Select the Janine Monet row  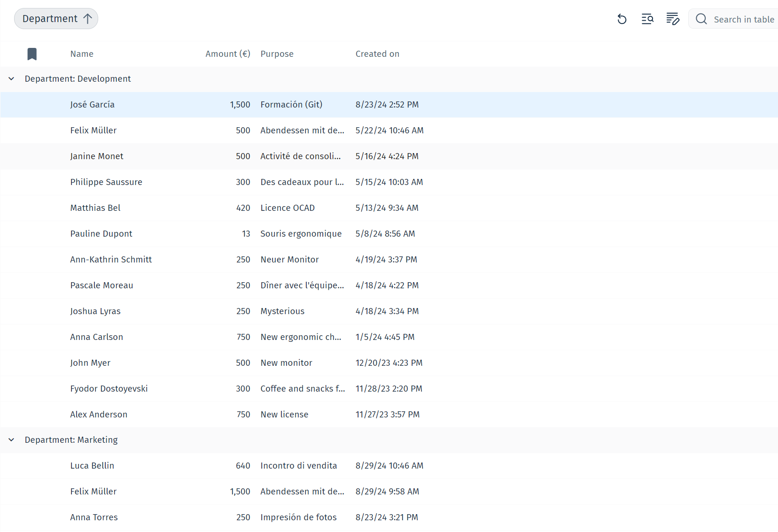pos(97,156)
